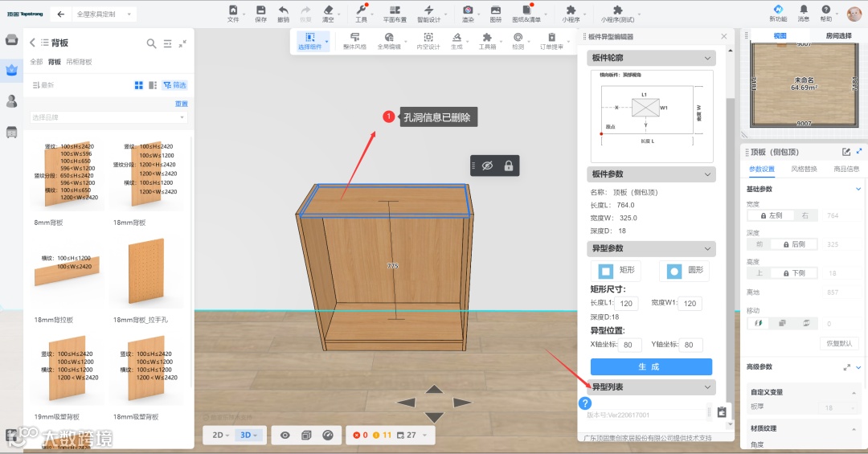Viewport: 868px width, 454px height.
Task: Expand the 异型列表 section
Action: point(650,387)
